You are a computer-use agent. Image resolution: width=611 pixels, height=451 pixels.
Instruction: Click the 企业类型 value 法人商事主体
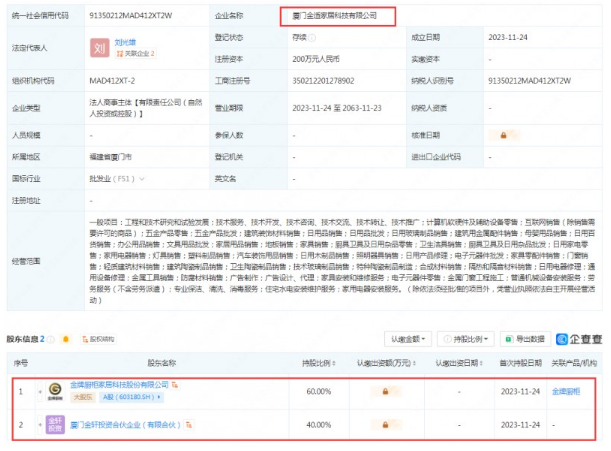146,108
